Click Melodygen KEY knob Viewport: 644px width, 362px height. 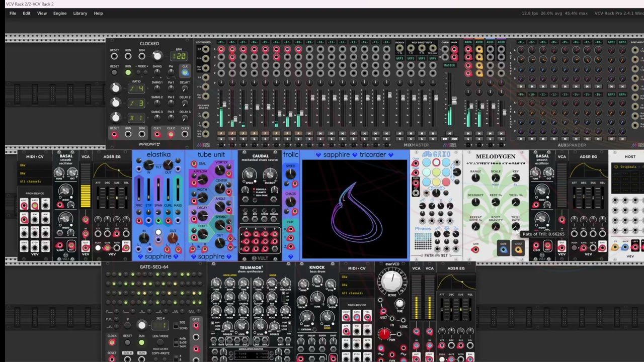click(x=516, y=178)
